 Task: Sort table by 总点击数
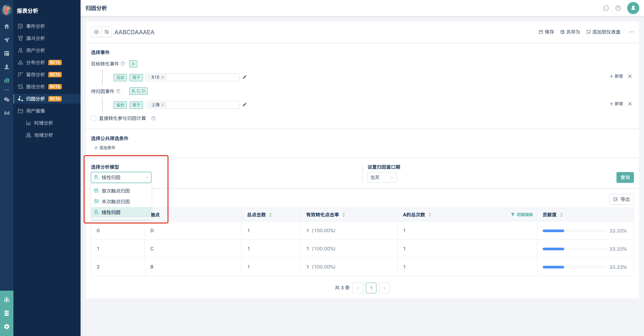[270, 215]
